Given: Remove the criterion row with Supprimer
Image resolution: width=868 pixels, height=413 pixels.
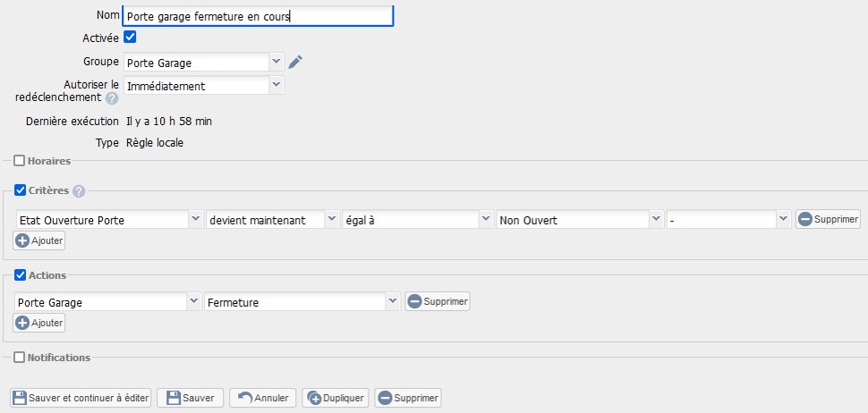Looking at the screenshot, I should [827, 219].
